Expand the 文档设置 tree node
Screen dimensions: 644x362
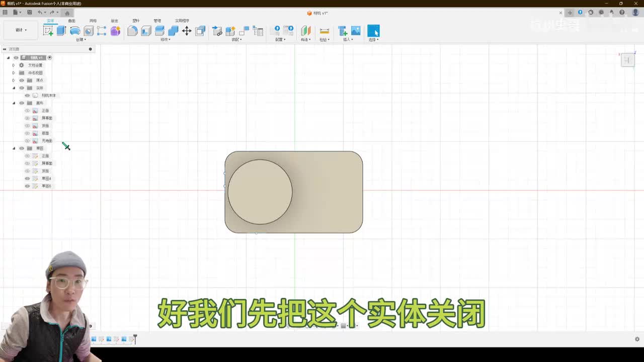tap(14, 65)
